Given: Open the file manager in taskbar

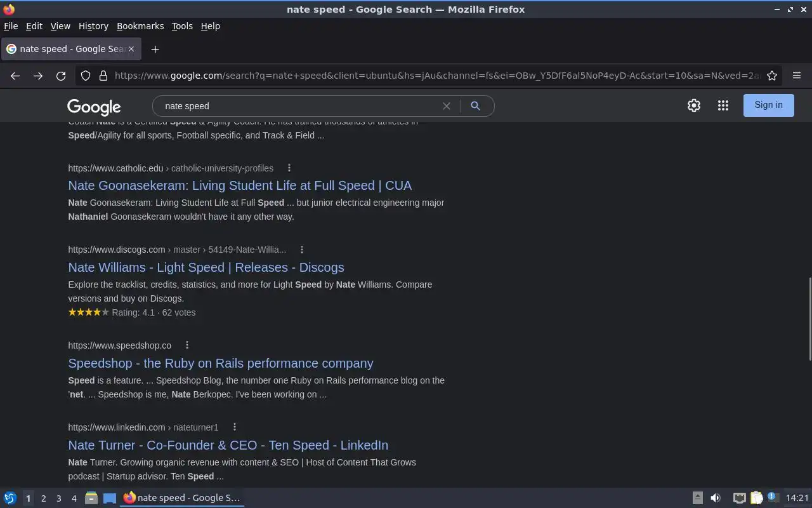Looking at the screenshot, I should pos(91,498).
